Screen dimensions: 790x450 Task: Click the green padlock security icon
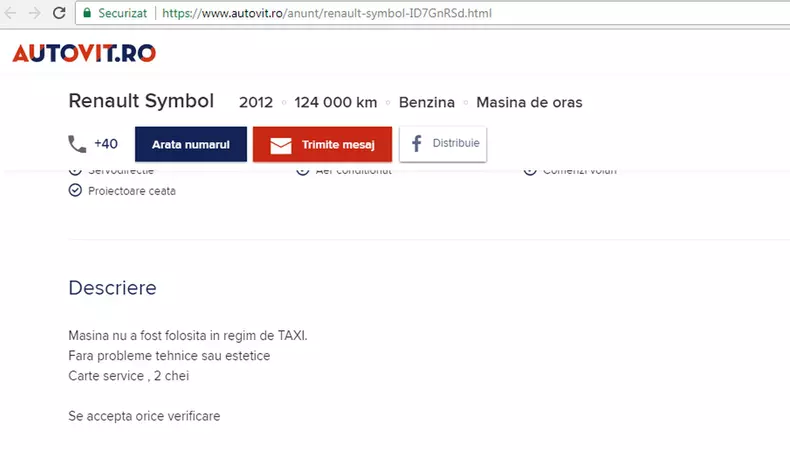click(x=87, y=13)
